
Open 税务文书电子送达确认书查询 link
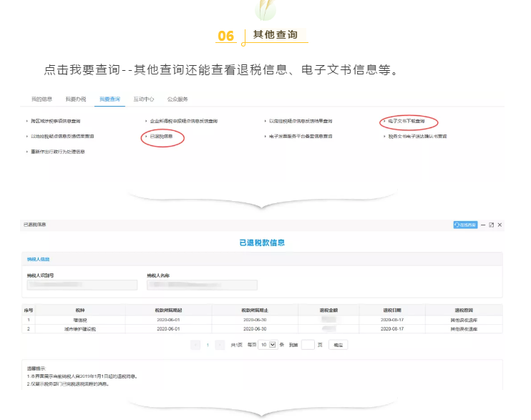pyautogui.click(x=417, y=136)
